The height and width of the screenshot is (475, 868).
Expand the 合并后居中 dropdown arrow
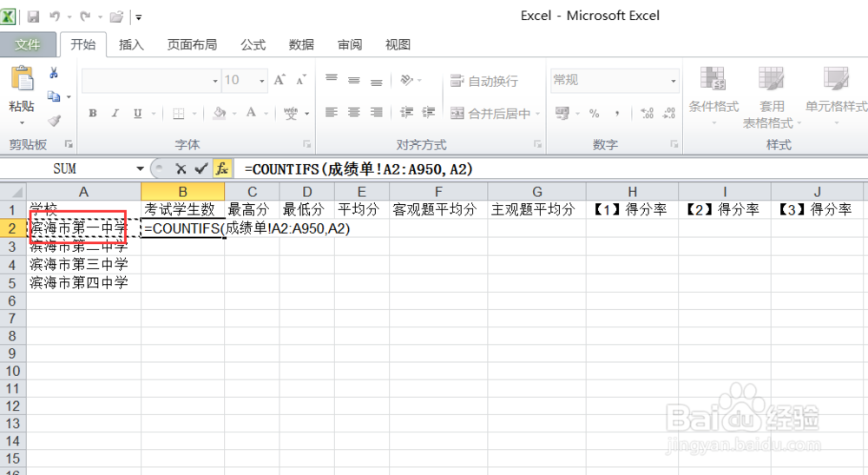(537, 114)
